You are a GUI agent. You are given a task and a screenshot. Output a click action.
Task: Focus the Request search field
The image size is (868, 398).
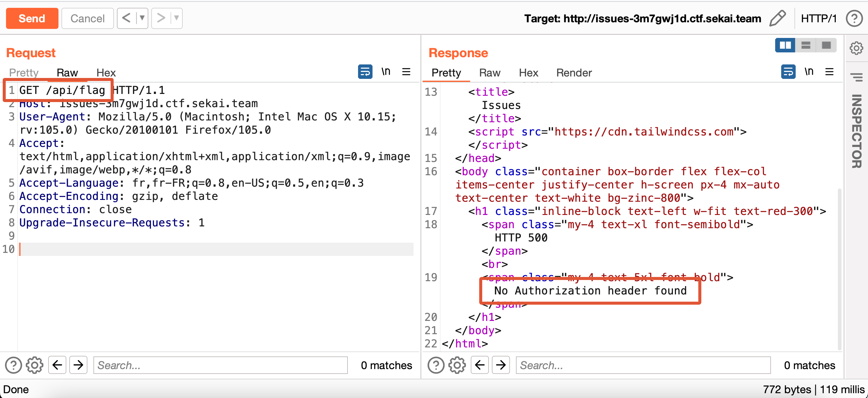click(x=220, y=365)
